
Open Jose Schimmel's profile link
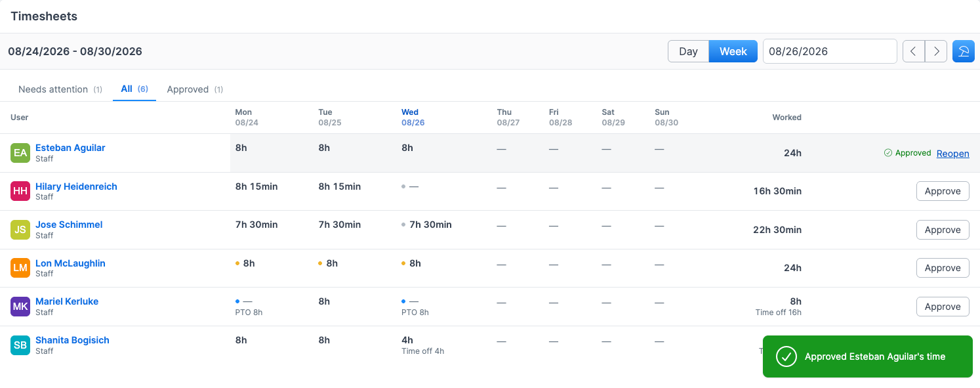pyautogui.click(x=69, y=225)
